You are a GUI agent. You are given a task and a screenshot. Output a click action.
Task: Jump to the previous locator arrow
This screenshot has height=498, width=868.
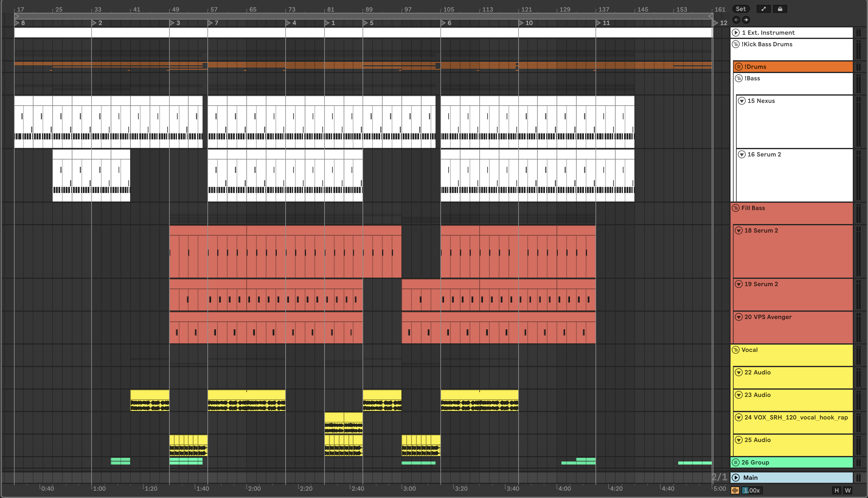[736, 20]
